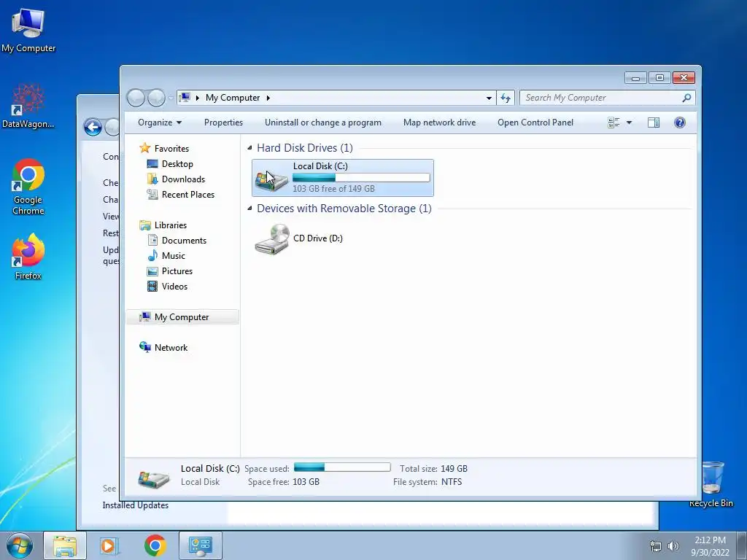This screenshot has height=560, width=747.
Task: Open Desktop in the Favorites list
Action: point(177,164)
